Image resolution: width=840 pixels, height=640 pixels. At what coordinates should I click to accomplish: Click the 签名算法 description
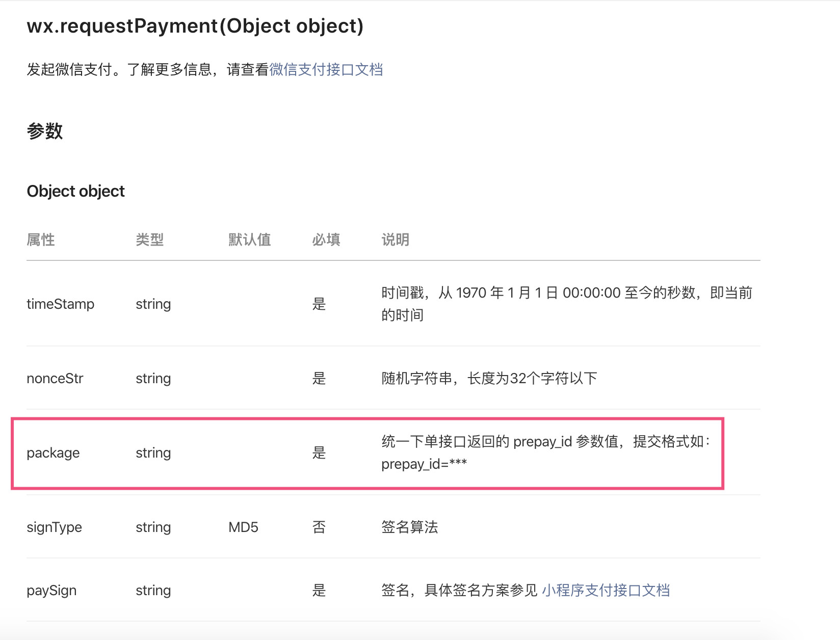click(410, 527)
